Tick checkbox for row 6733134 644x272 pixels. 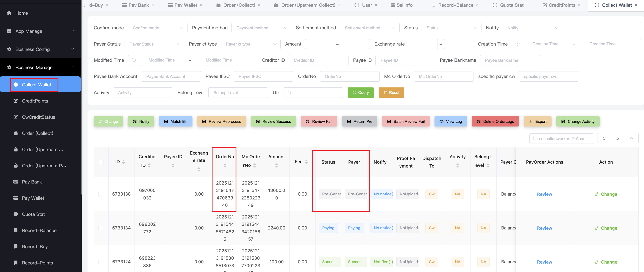pos(100,228)
